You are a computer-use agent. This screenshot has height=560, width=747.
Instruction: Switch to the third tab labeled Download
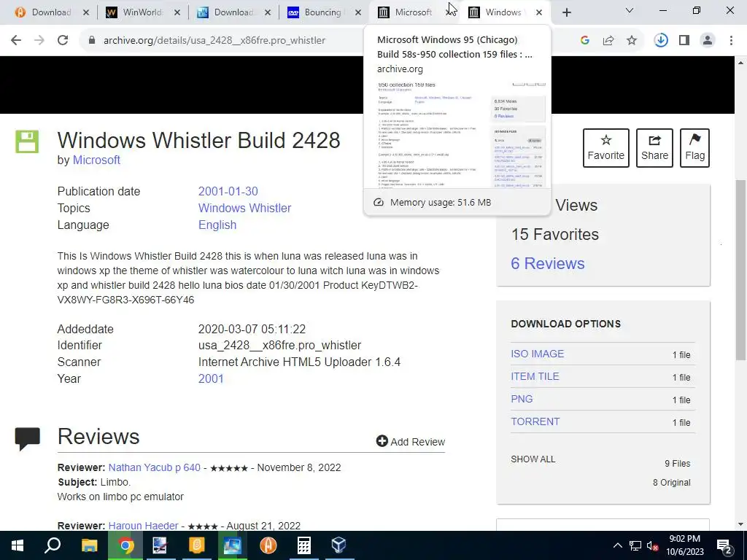coord(233,12)
